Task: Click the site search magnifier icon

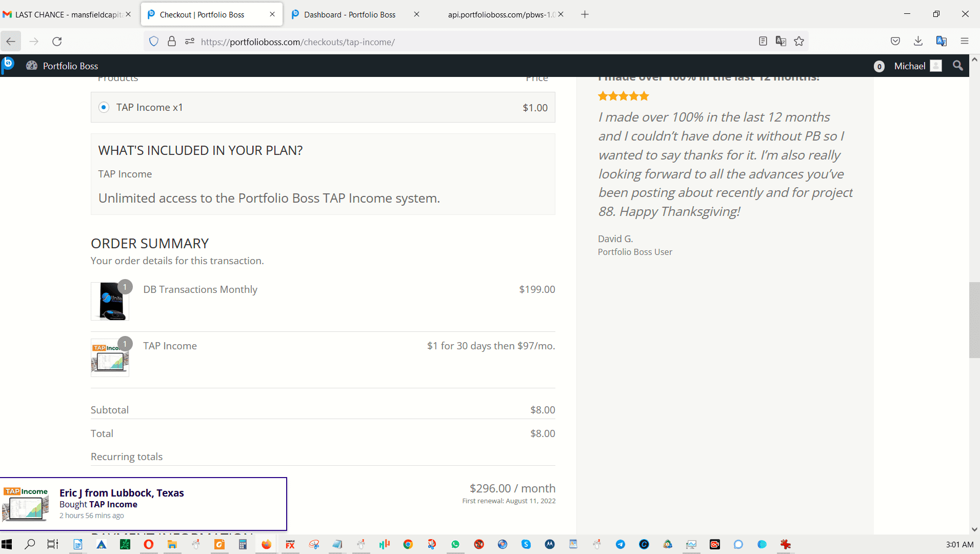Action: (x=957, y=66)
